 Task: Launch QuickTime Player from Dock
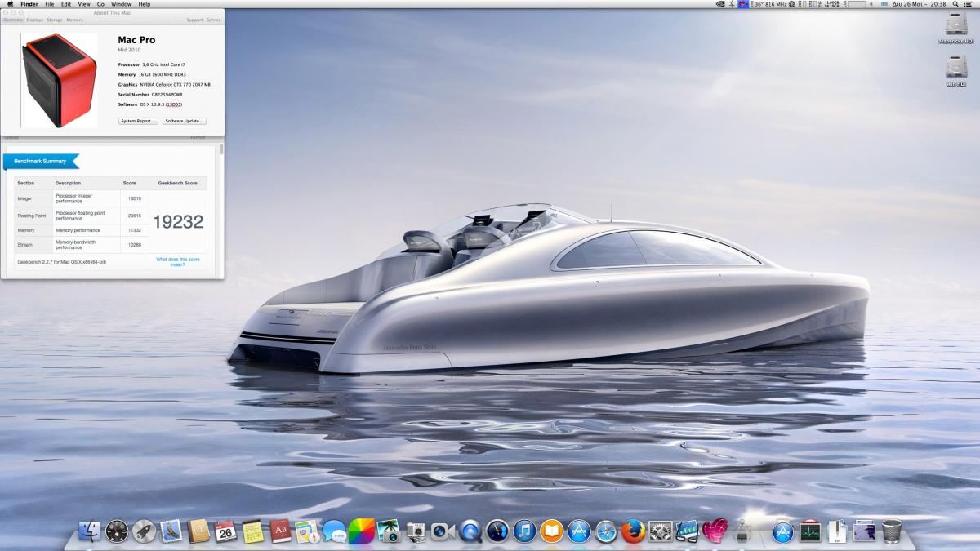click(470, 531)
